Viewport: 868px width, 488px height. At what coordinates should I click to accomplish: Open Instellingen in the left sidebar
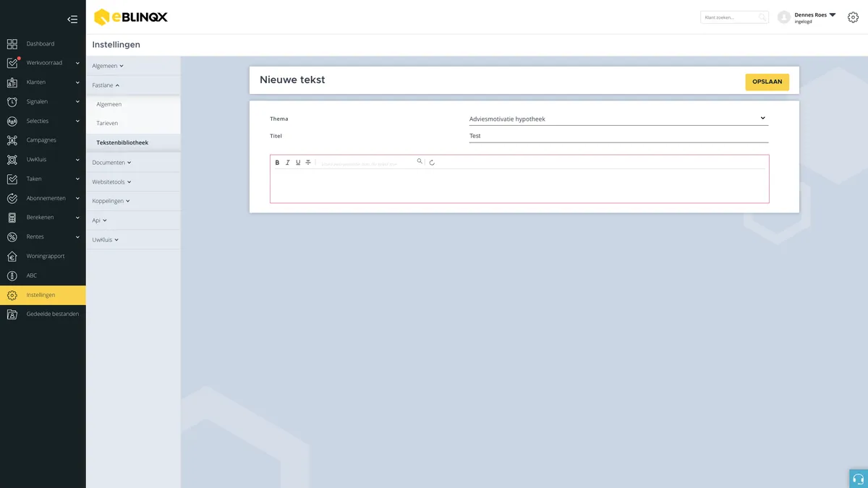pos(43,295)
